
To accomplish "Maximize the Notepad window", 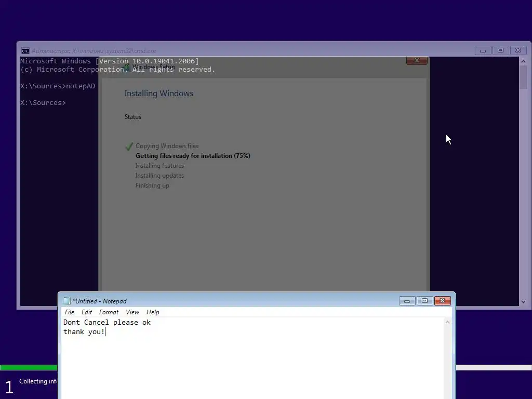I will point(425,301).
